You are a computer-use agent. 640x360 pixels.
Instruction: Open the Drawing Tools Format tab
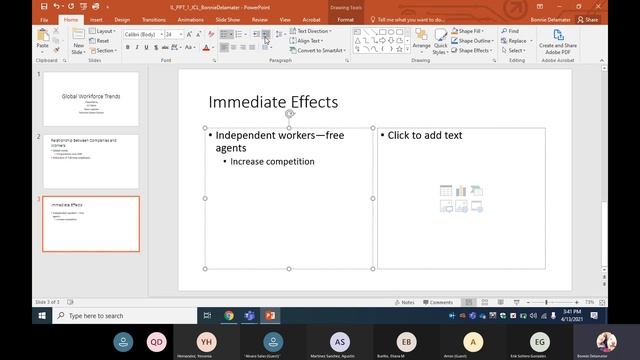[345, 20]
